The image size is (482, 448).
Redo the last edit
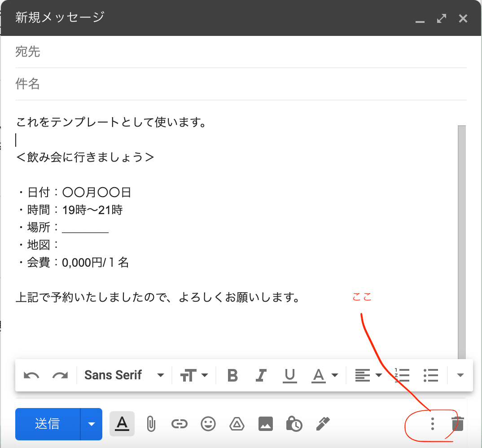click(60, 375)
